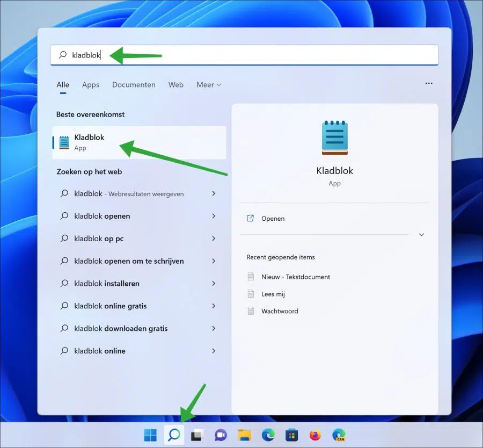Image resolution: width=483 pixels, height=448 pixels.
Task: Open Microsoft Store from the taskbar
Action: [291, 435]
